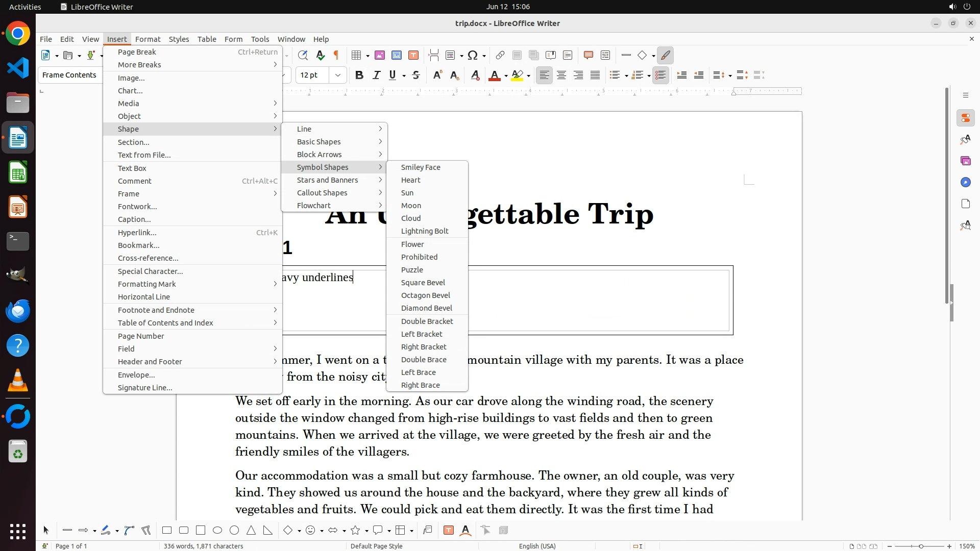The image size is (980, 551).
Task: Click the Bold formatting icon
Action: click(359, 76)
